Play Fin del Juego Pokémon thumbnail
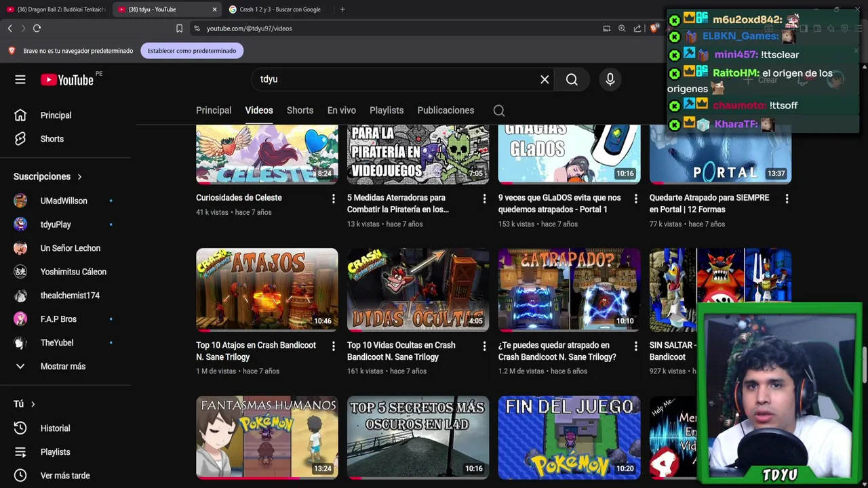 point(570,438)
